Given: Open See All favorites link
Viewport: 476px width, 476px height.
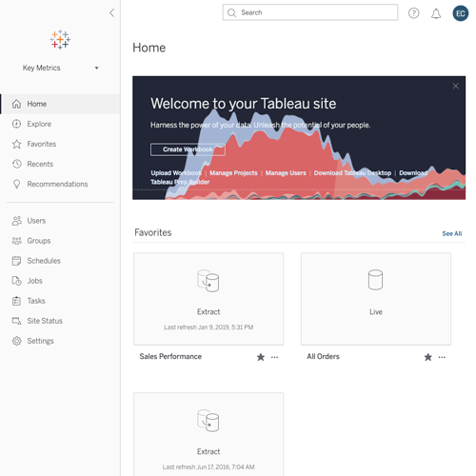Looking at the screenshot, I should (x=452, y=233).
